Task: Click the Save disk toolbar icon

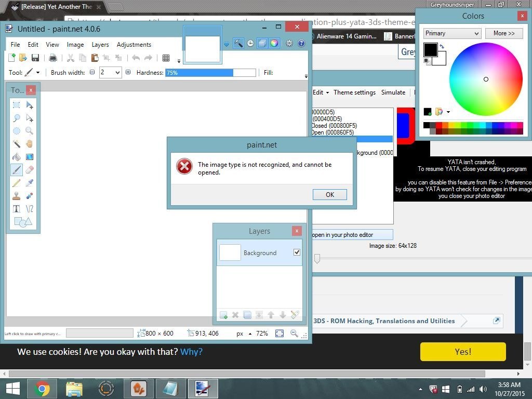Action: [x=35, y=58]
